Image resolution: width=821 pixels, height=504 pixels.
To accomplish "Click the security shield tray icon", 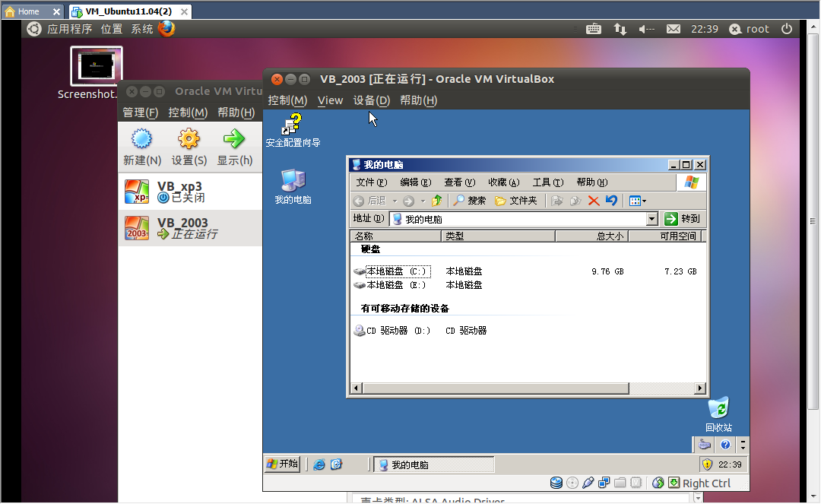I will click(708, 464).
